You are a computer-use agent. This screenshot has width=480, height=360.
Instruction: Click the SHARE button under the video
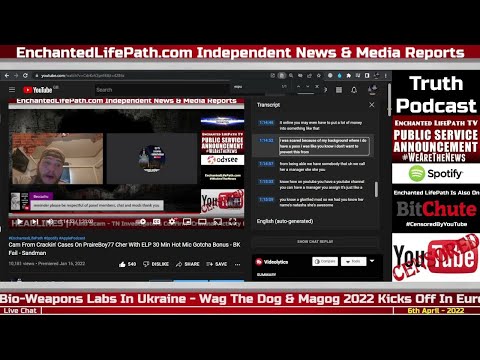(188, 264)
